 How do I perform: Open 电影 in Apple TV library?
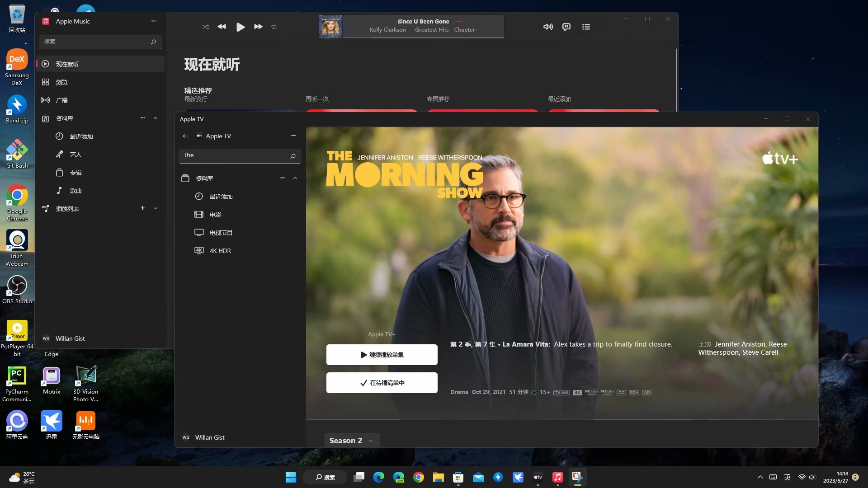pos(215,215)
